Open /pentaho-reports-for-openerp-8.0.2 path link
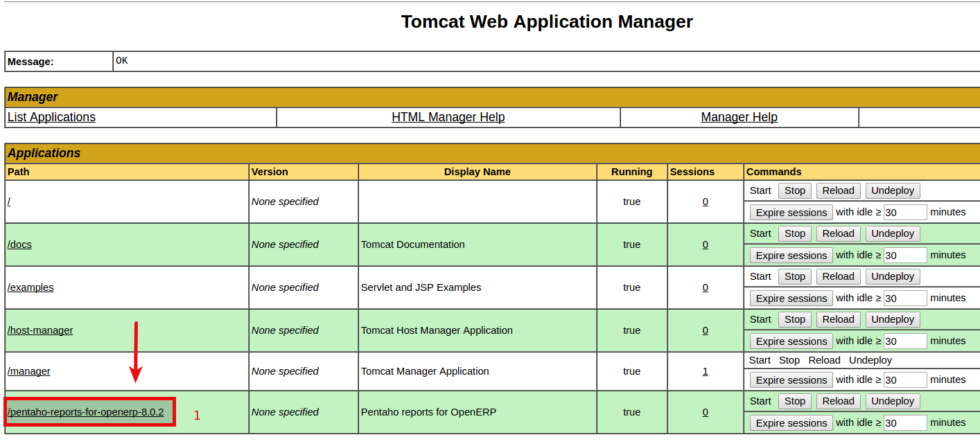This screenshot has height=446, width=980. (86, 412)
